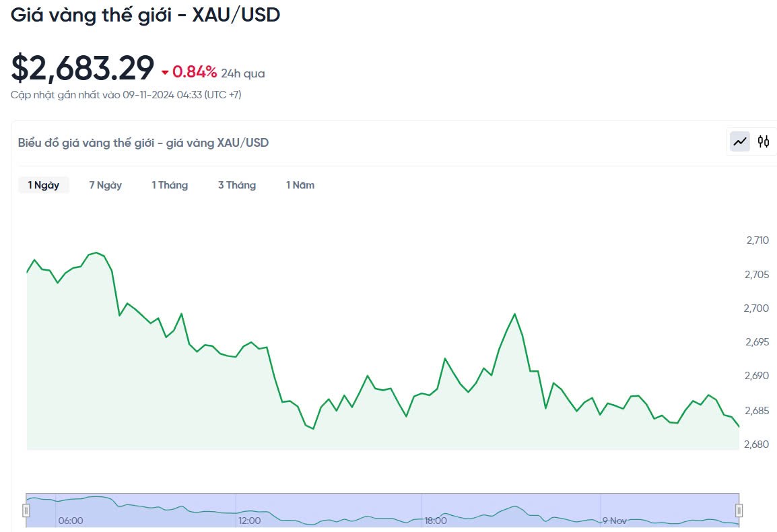Click the 12:00 marker in navigator
Viewport: 777px width, 532px height.
(x=249, y=521)
